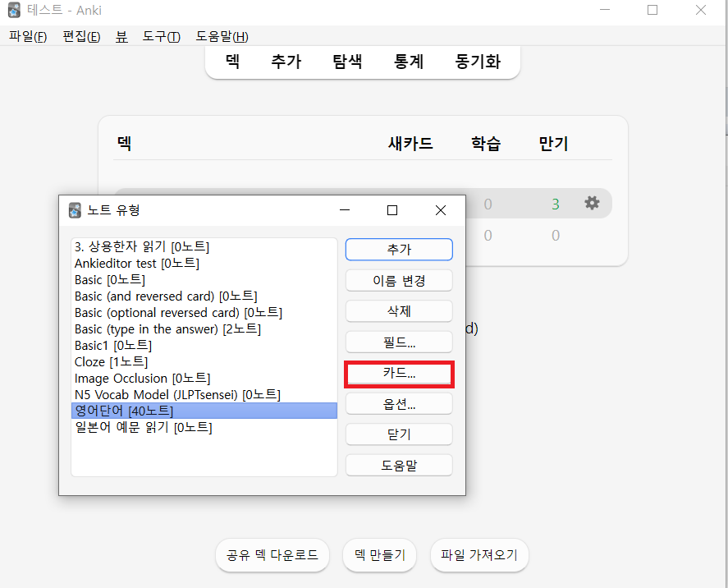This screenshot has height=588, width=728.
Task: Click the 도움말 button in the dialog
Action: coord(399,466)
